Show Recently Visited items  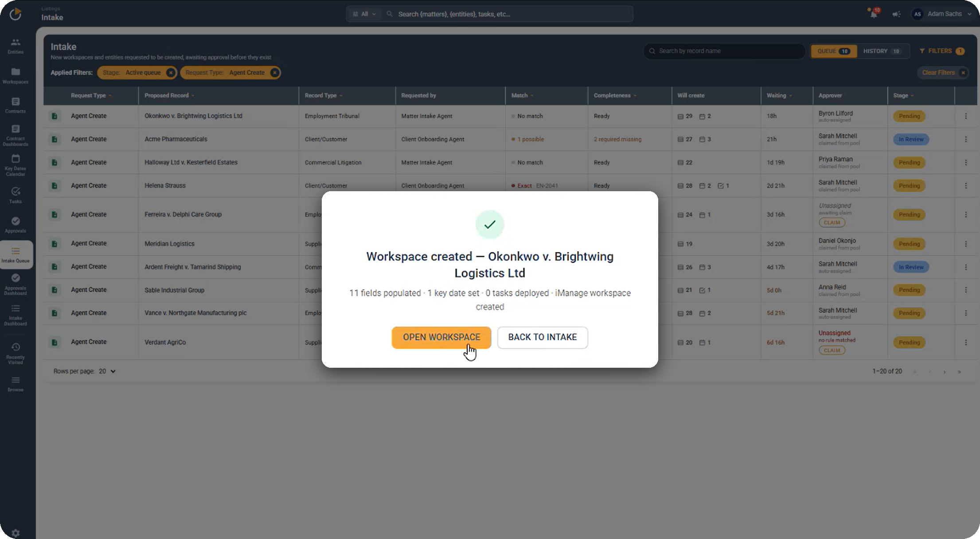(16, 353)
